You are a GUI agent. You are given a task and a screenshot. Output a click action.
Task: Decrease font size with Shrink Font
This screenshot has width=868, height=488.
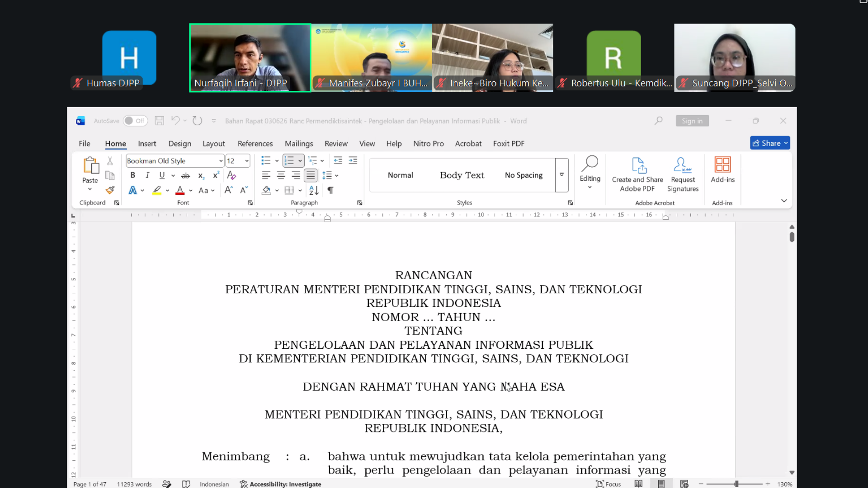tap(244, 190)
